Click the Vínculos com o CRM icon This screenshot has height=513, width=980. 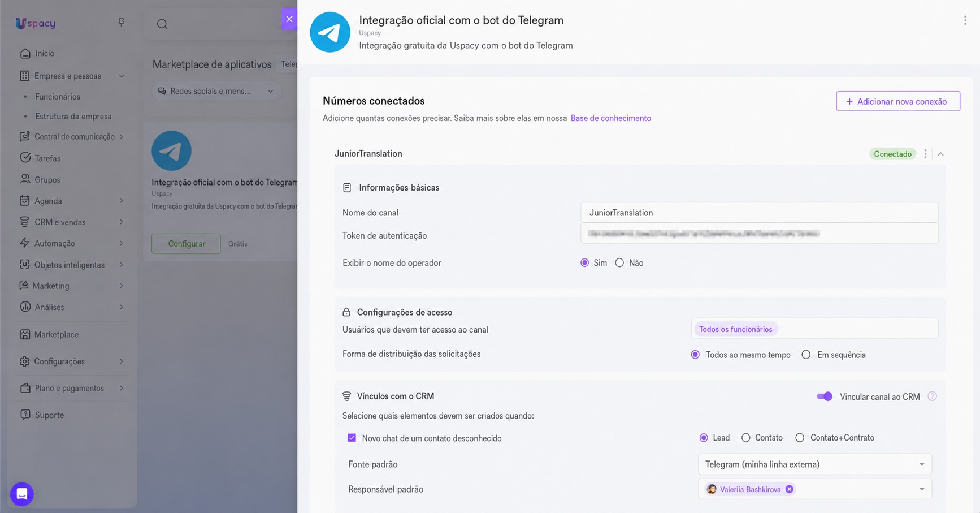pyautogui.click(x=346, y=396)
